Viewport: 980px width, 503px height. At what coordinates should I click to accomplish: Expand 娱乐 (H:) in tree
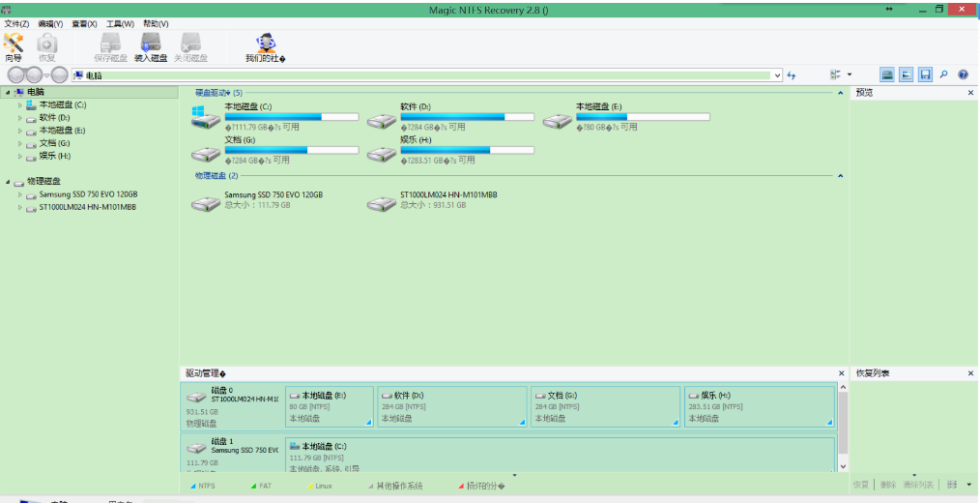point(20,157)
